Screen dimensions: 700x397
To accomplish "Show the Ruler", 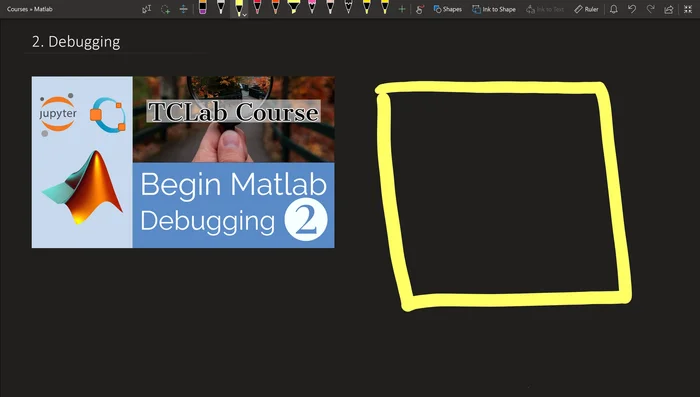I will (x=586, y=9).
